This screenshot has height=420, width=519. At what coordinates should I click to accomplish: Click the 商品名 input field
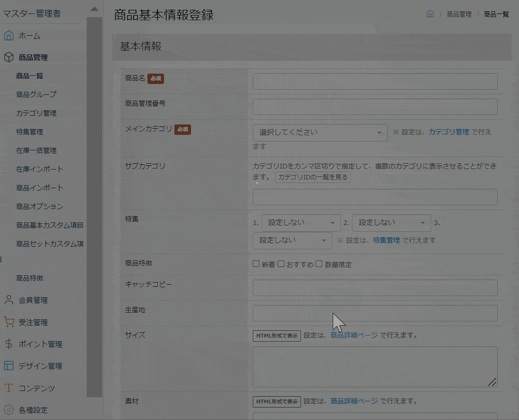click(x=375, y=81)
